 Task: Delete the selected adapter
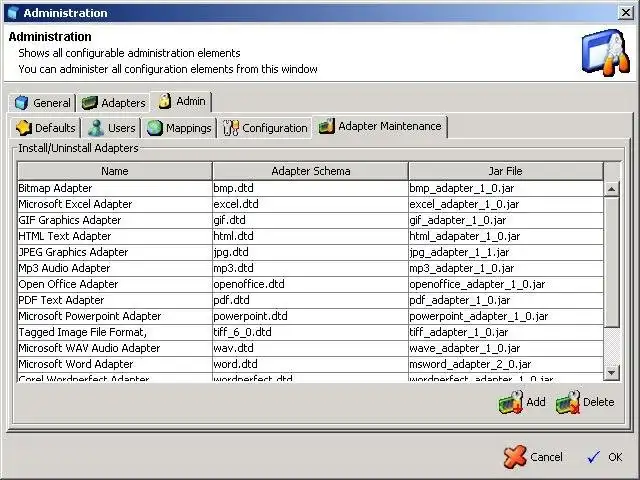[x=585, y=402]
